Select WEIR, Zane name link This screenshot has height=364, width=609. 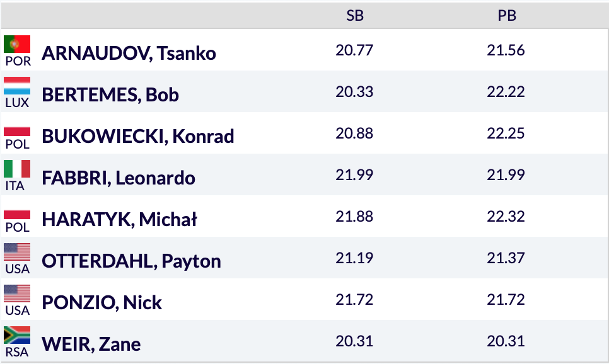coord(91,344)
